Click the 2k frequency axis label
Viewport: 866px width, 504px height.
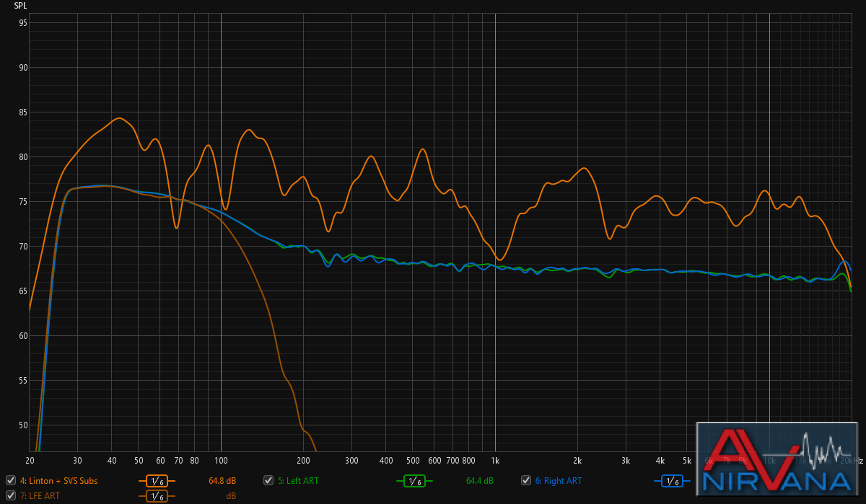click(577, 460)
